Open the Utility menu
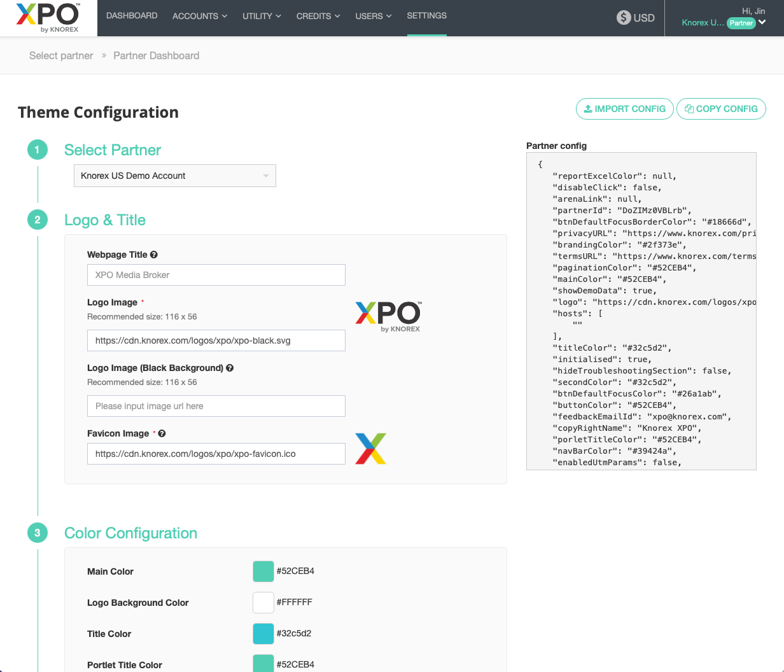784x672 pixels. 262,16
